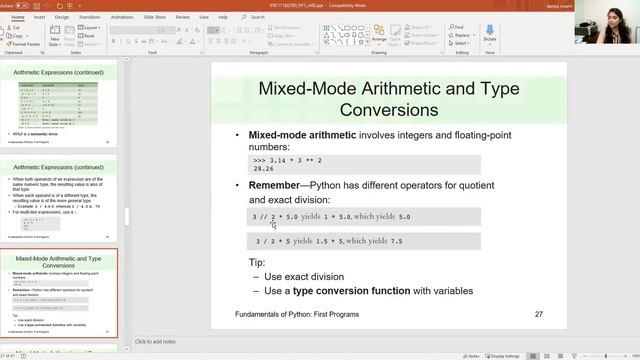
Task: Open the Slide Show tab
Action: [155, 17]
